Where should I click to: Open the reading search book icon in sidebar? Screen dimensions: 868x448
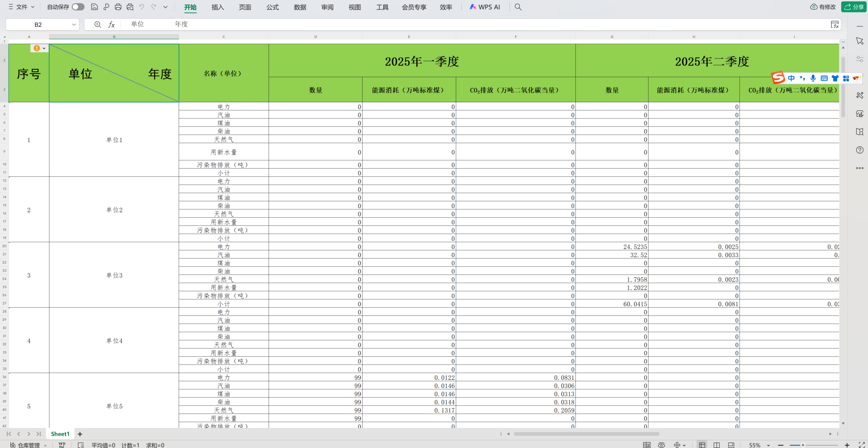coord(860,132)
